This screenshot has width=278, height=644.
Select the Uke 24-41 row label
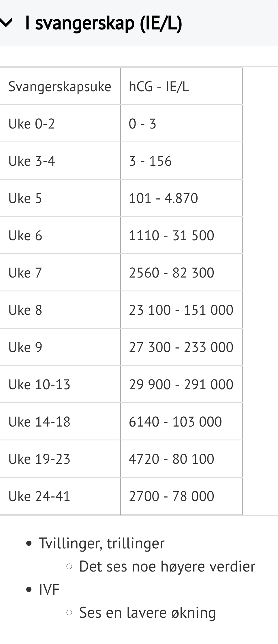40,496
